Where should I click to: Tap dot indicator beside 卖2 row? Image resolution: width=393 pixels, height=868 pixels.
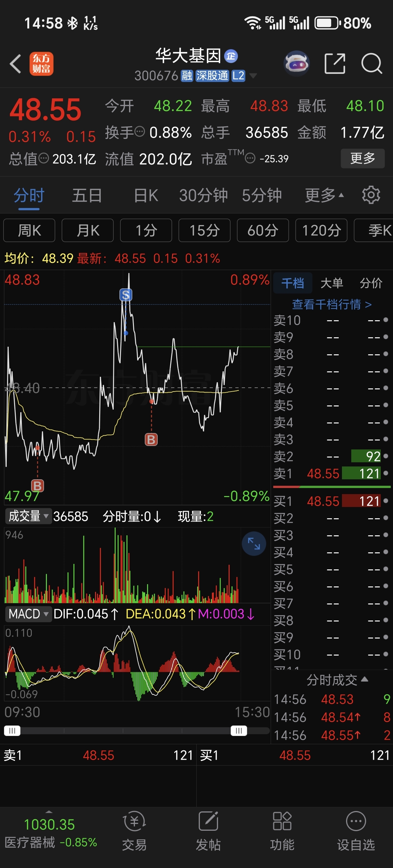tap(386, 456)
